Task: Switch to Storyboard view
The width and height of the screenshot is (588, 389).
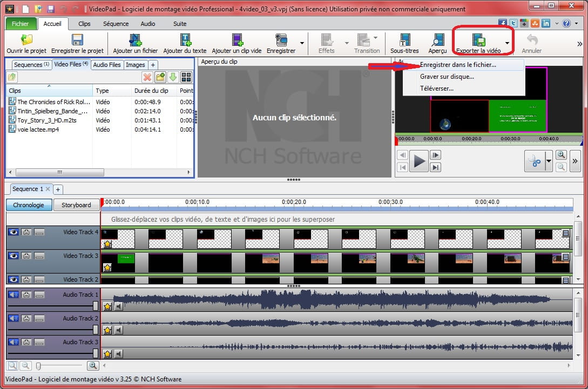Action: [76, 205]
